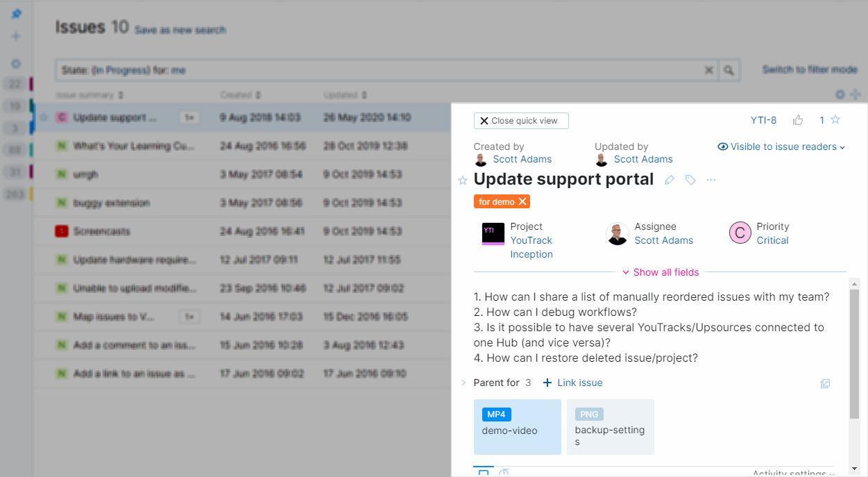Click the Updated by Scott Adams link
Viewport: 868px width, 477px height.
point(643,159)
